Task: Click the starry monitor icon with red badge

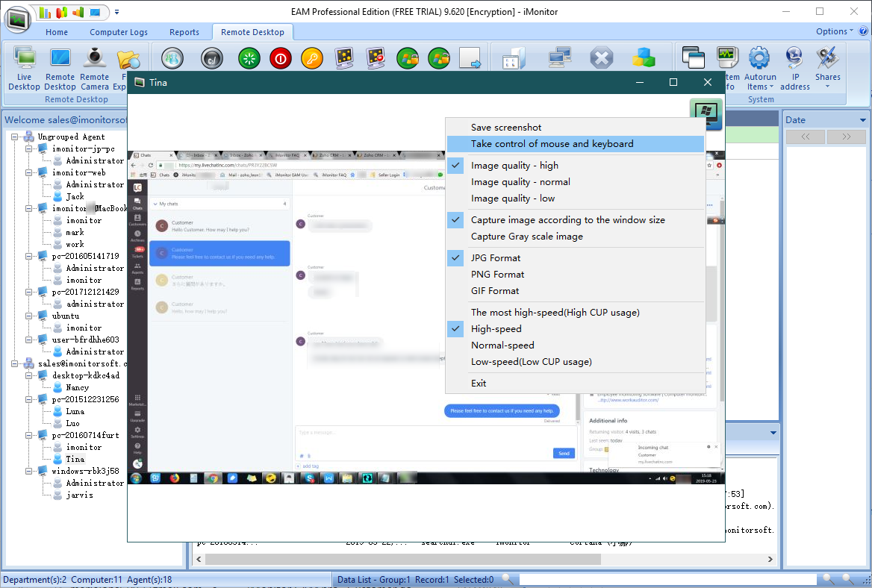Action: (x=376, y=58)
